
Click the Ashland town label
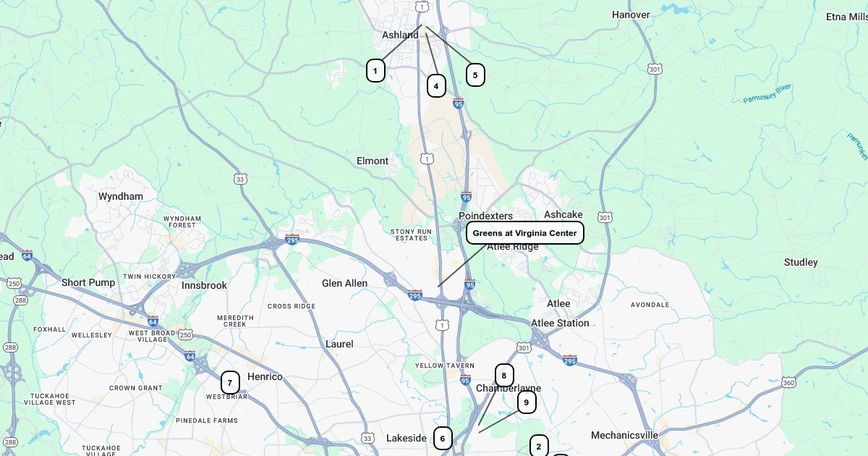400,35
